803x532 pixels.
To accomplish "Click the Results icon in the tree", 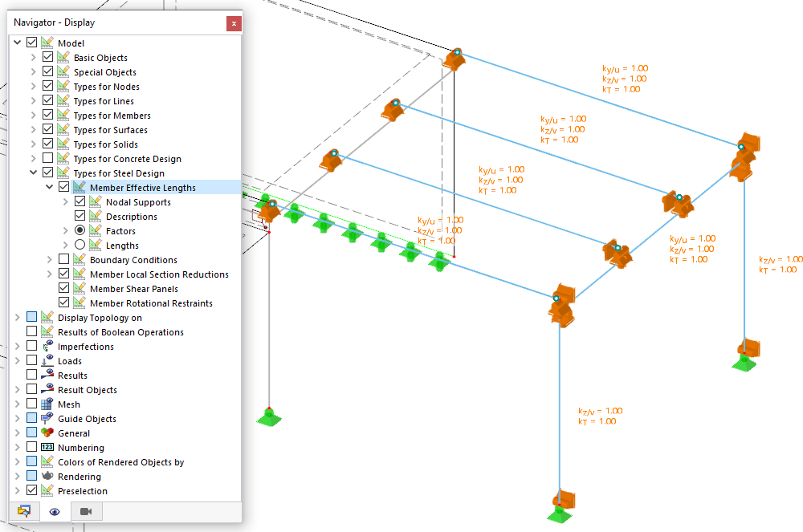I will click(x=46, y=375).
